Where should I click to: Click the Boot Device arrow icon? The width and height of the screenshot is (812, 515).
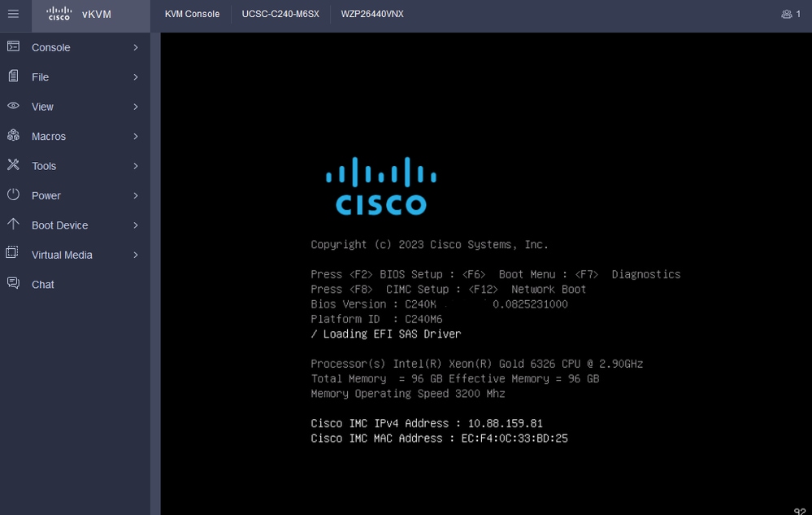(14, 225)
